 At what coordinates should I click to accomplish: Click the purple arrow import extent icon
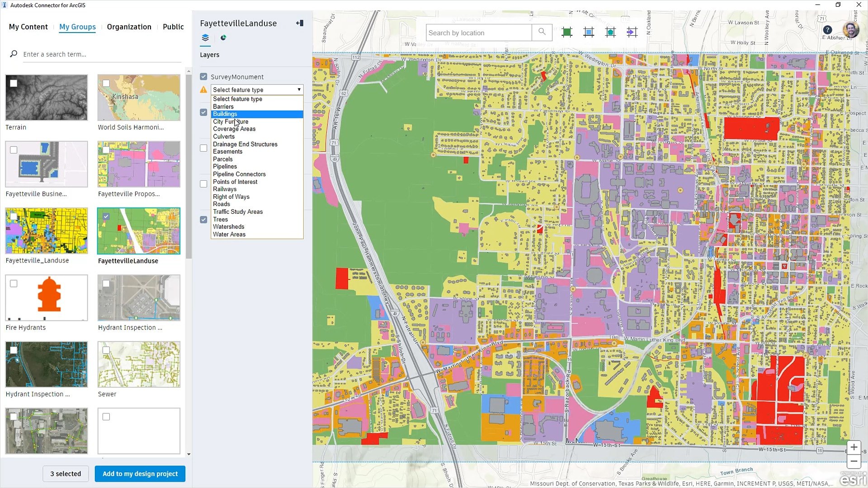(632, 32)
